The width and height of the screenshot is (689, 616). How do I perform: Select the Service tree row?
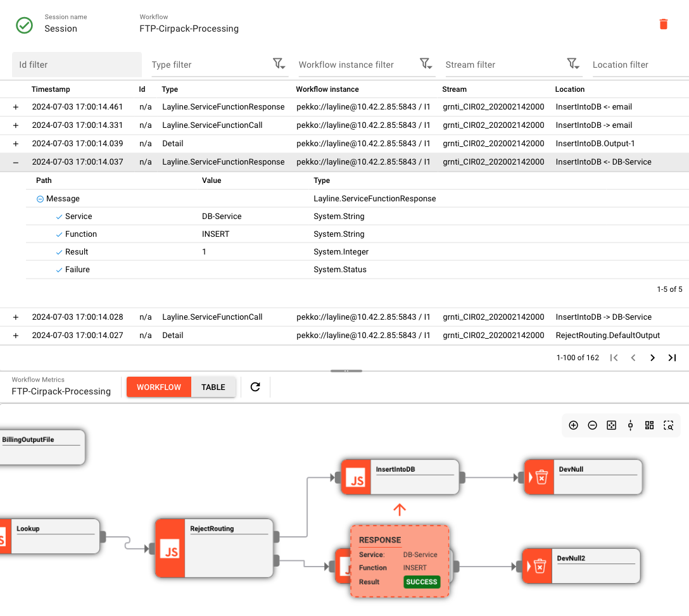[357, 216]
